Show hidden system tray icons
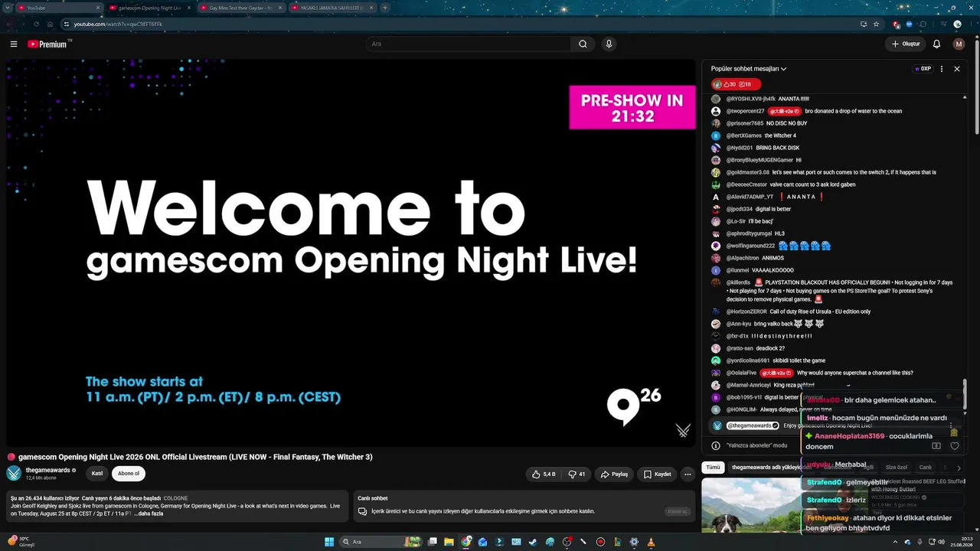980x551 pixels. (x=894, y=542)
